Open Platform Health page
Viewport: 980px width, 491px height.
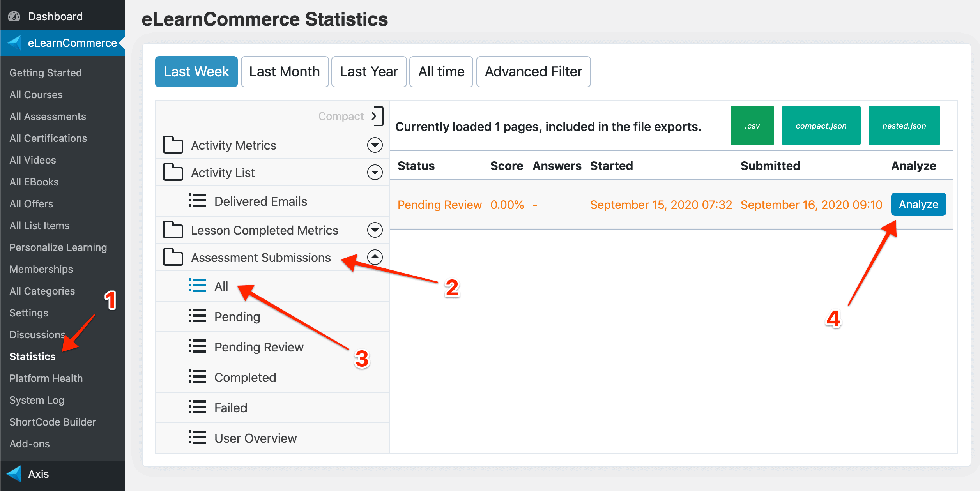tap(46, 378)
